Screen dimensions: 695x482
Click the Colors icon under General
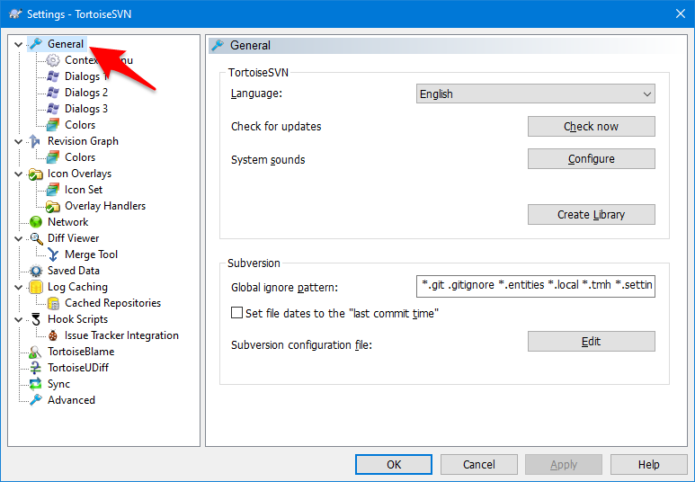click(53, 125)
